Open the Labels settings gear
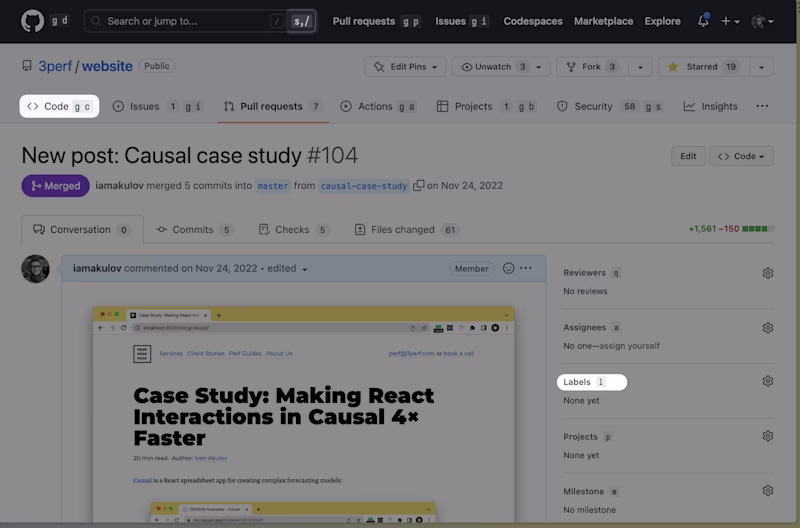Viewport: 800px width, 528px height. click(767, 381)
